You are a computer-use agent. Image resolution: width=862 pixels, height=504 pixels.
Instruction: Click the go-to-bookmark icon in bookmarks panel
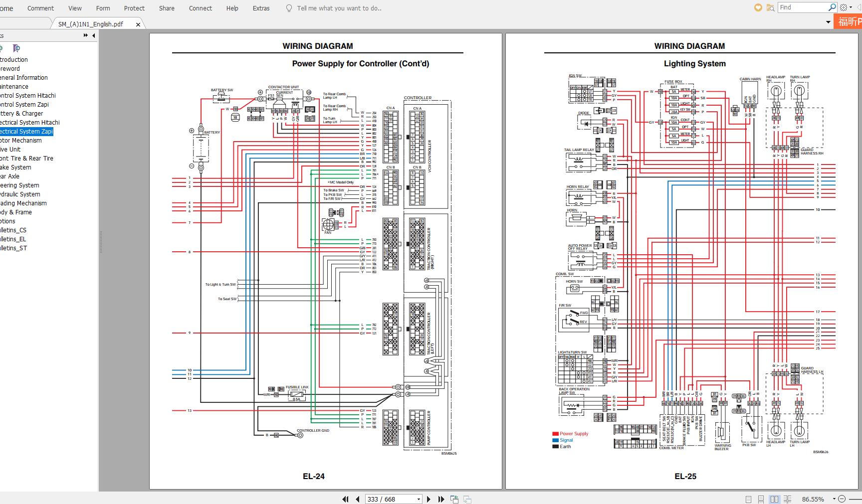16,48
